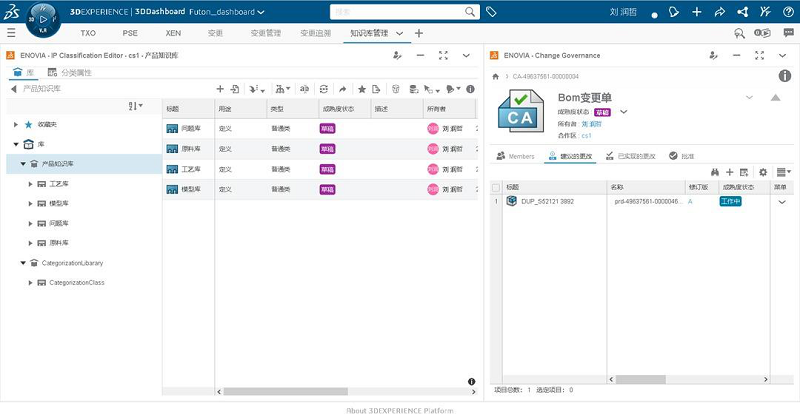Click the tag icon beside search box

pyautogui.click(x=491, y=12)
